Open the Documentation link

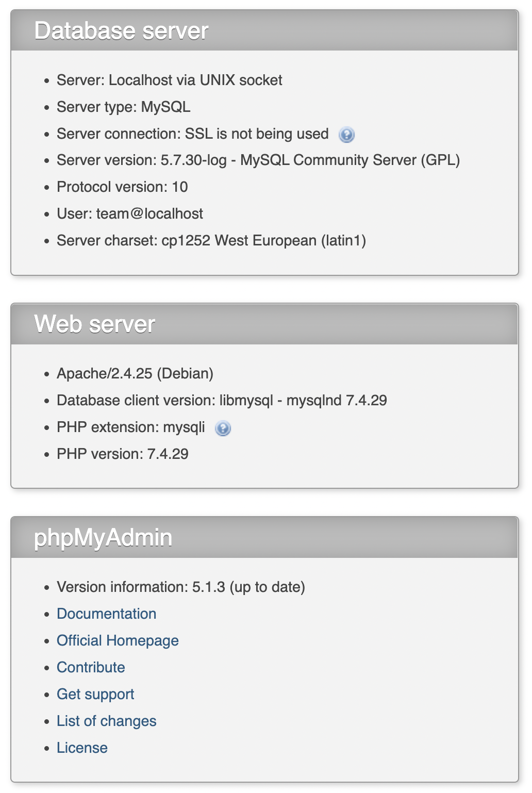107,614
